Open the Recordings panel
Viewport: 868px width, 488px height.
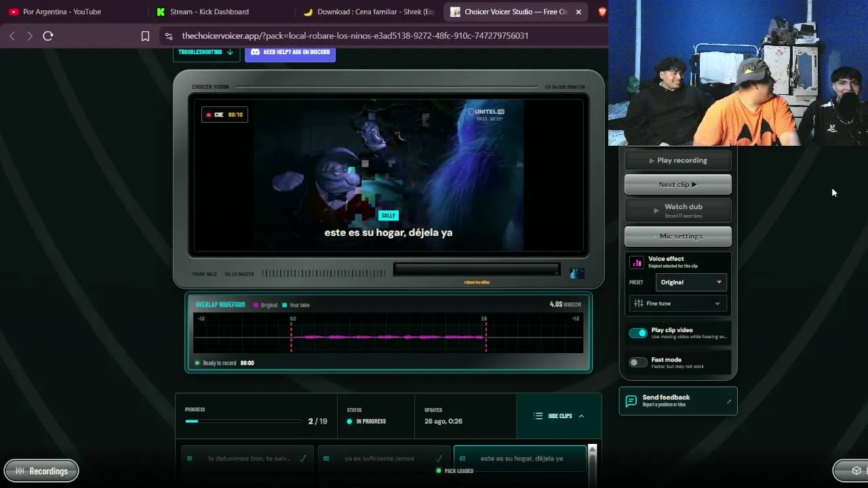[x=41, y=471]
